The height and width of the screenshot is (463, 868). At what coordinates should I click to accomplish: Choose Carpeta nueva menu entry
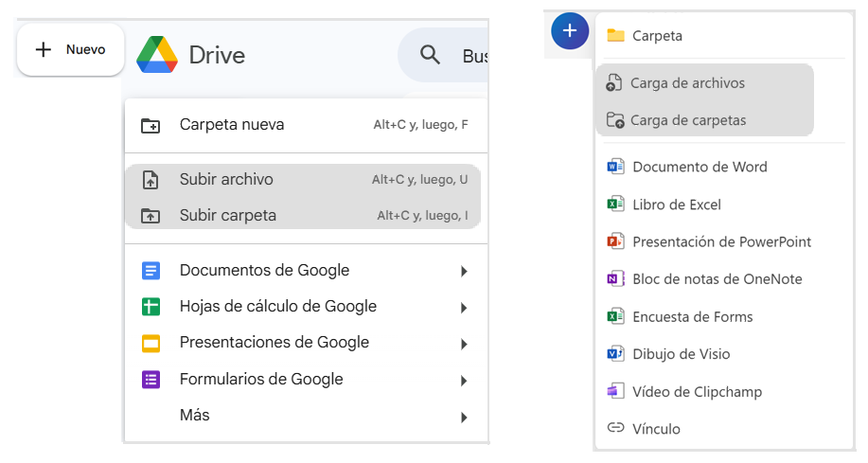[x=231, y=125]
